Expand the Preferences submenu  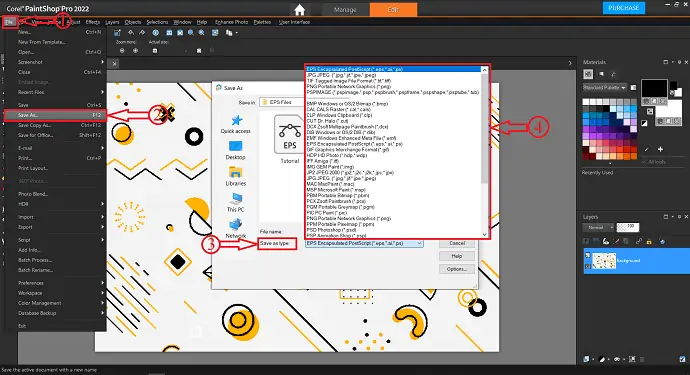pyautogui.click(x=55, y=283)
